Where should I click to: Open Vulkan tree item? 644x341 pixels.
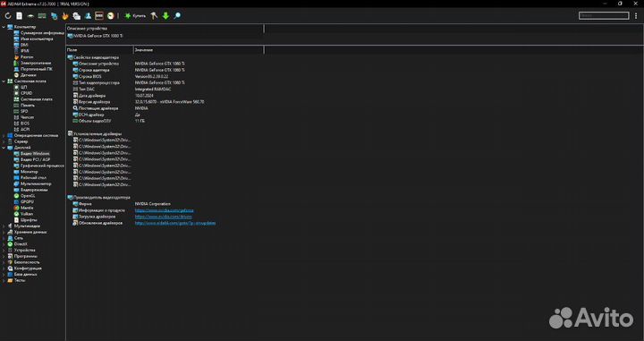(x=23, y=214)
